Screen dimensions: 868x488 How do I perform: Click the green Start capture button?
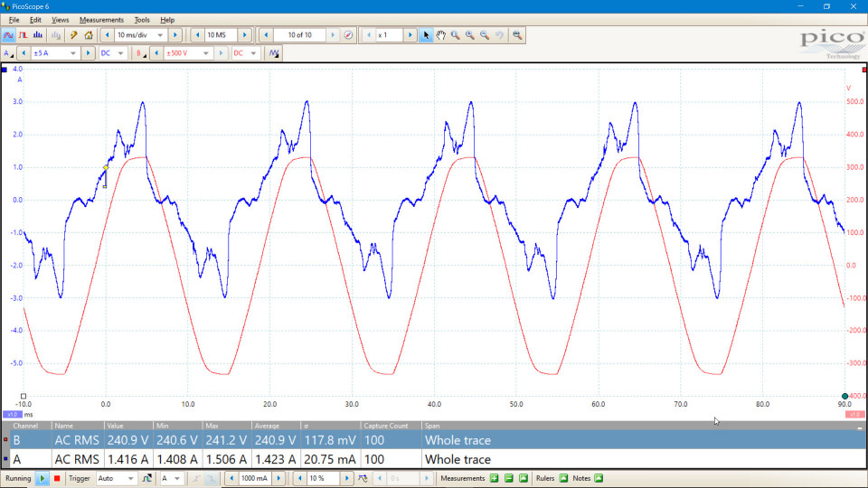pyautogui.click(x=42, y=478)
